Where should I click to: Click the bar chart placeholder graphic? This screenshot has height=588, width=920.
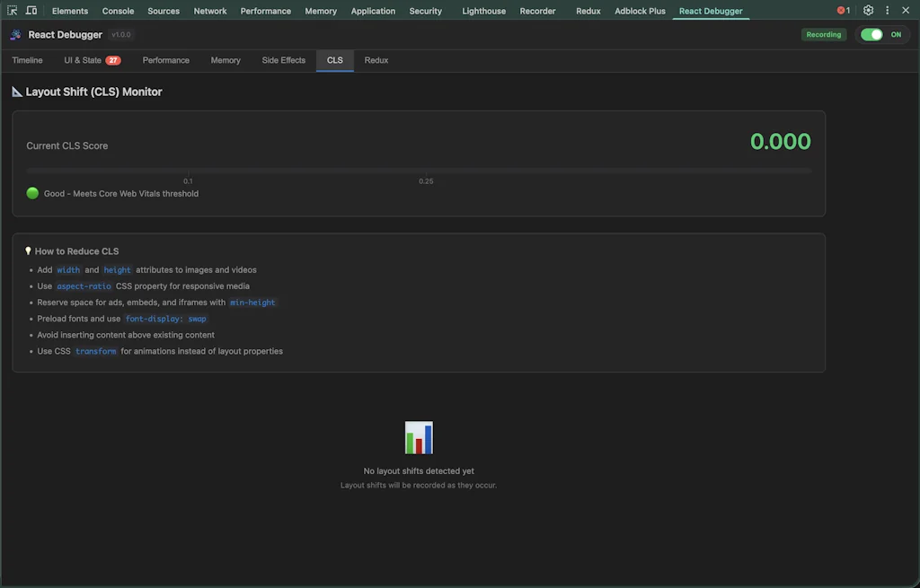pos(418,437)
